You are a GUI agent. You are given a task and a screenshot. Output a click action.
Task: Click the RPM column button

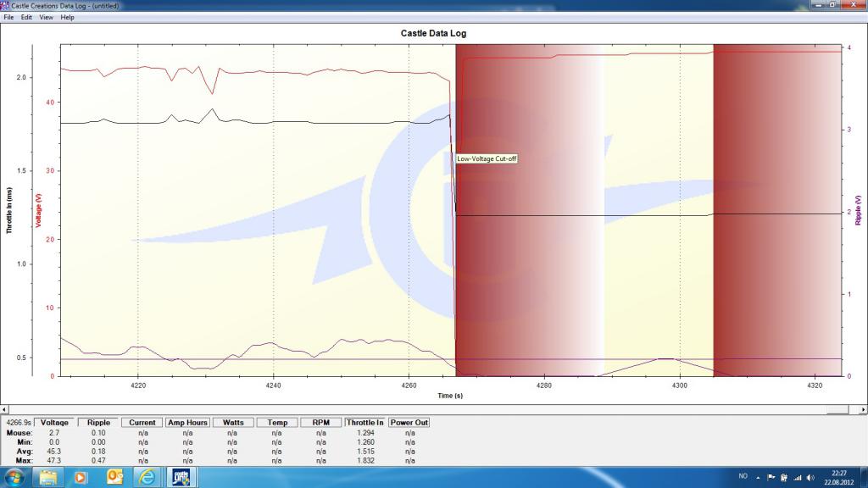321,422
